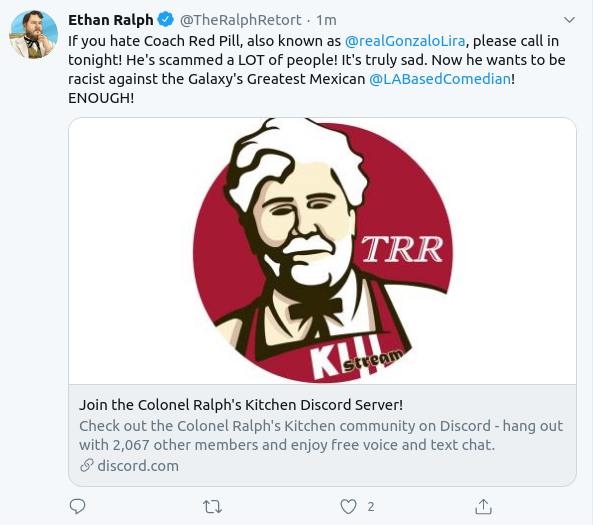The height and width of the screenshot is (525, 593).
Task: Open the 1m timestamp link
Action: tap(326, 20)
